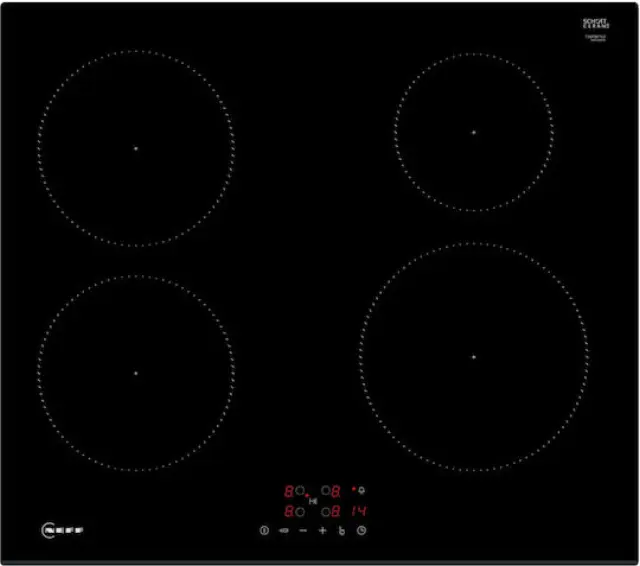Select the front-right zone selector circle

click(325, 511)
